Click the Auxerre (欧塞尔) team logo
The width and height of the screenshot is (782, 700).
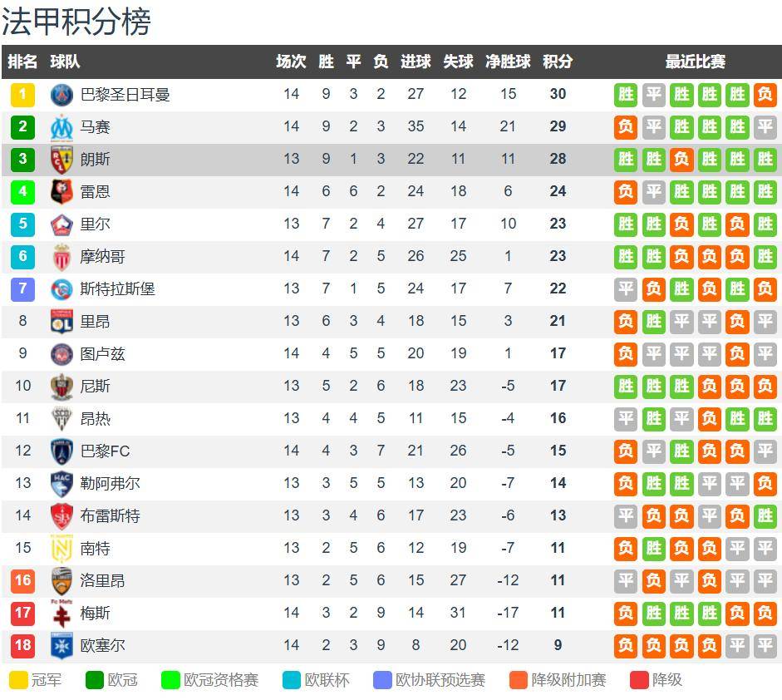(x=61, y=646)
